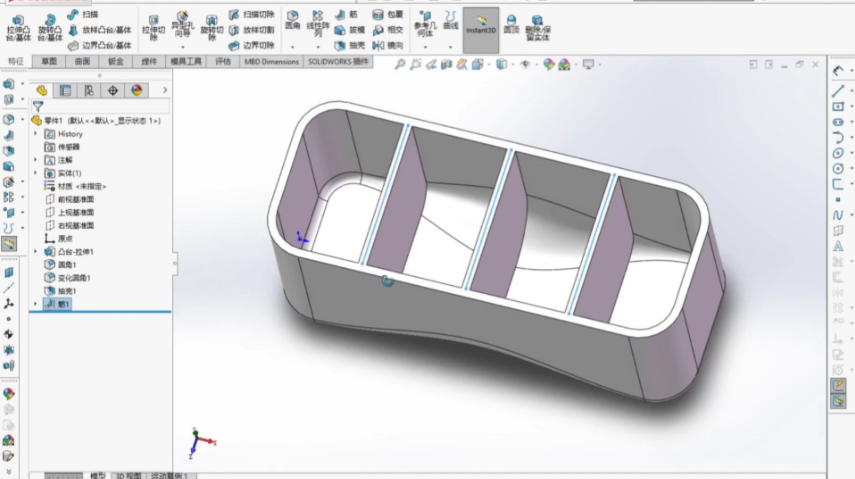Screen dimensions: 855x479
Task: Choose the 扫描切除 swept cut command
Action: point(251,15)
